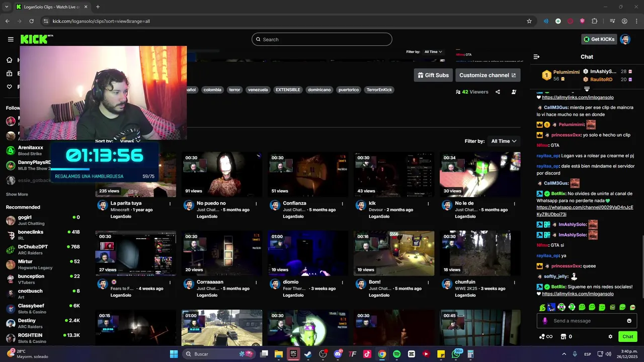Open a new Chrome tab

pos(98,7)
